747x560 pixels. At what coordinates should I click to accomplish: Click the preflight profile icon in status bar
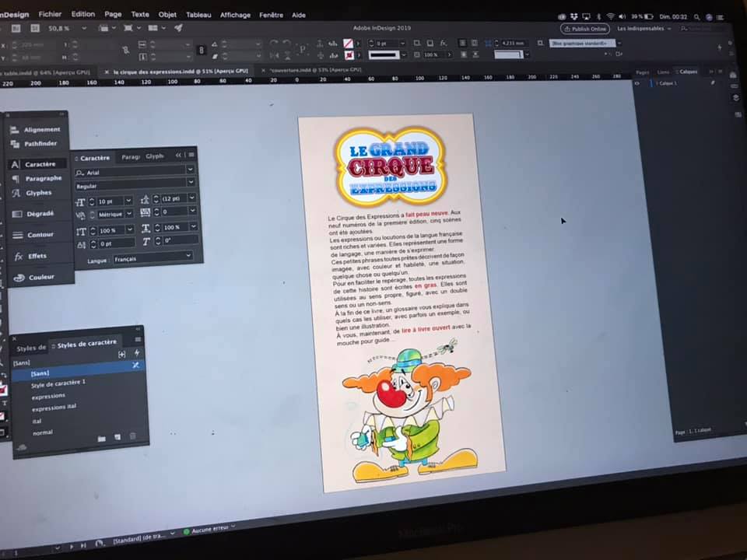100,543
